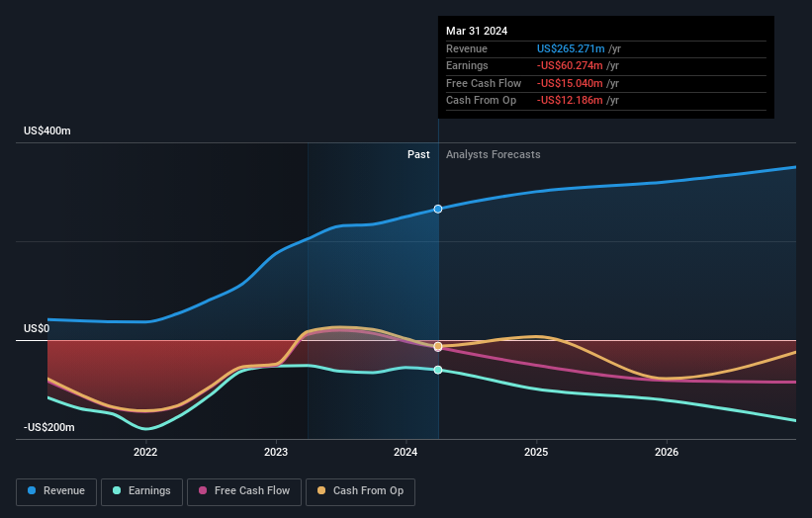The image size is (812, 518).
Task: Toggle the Earnings legend series
Action: pos(141,491)
